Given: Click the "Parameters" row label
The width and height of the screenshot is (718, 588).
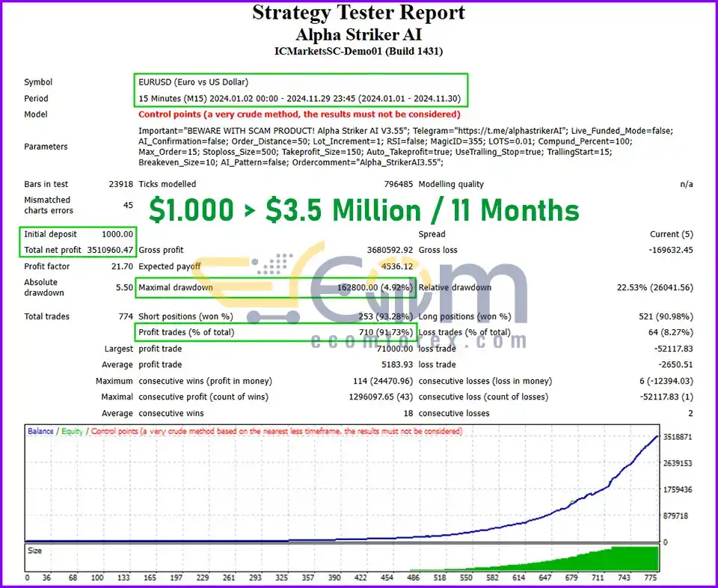Looking at the screenshot, I should (x=46, y=147).
